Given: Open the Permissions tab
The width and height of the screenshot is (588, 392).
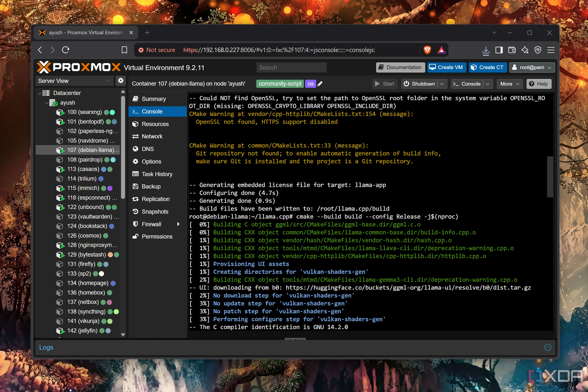Looking at the screenshot, I should click(x=157, y=237).
